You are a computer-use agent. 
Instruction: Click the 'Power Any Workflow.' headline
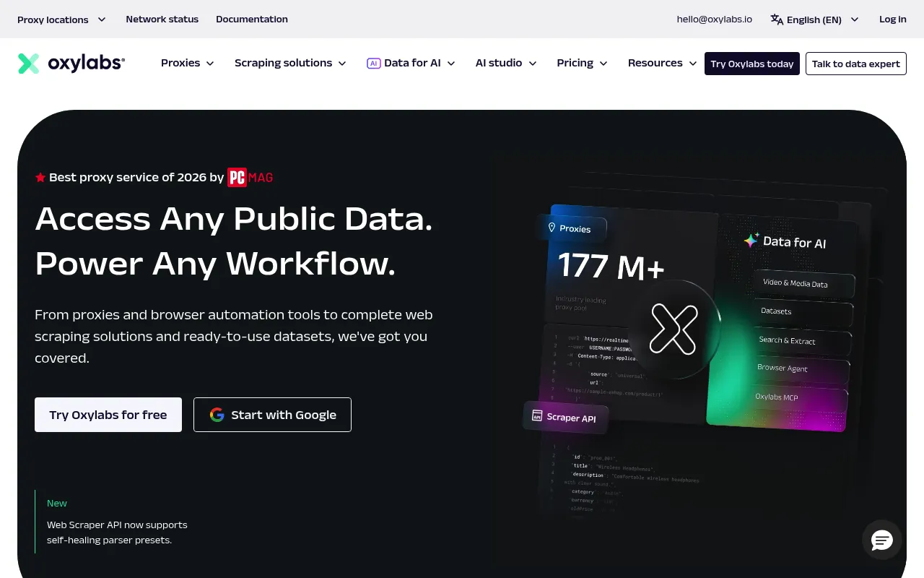[x=215, y=264]
